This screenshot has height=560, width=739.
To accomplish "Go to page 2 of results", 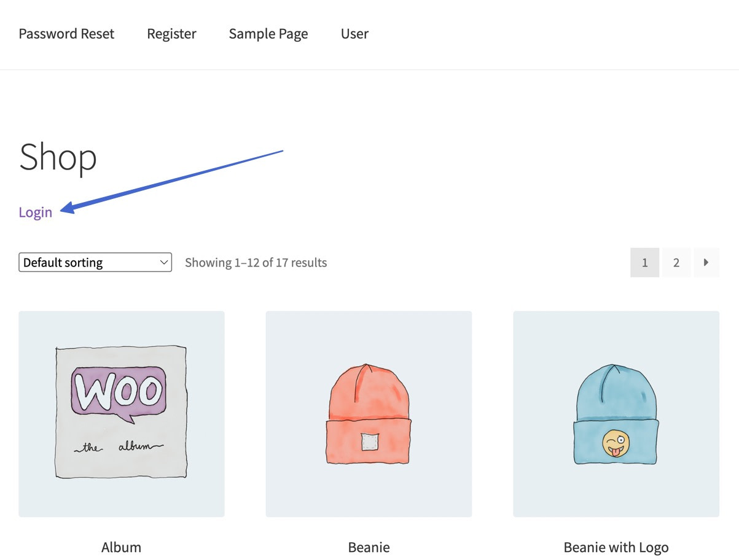I will point(676,262).
